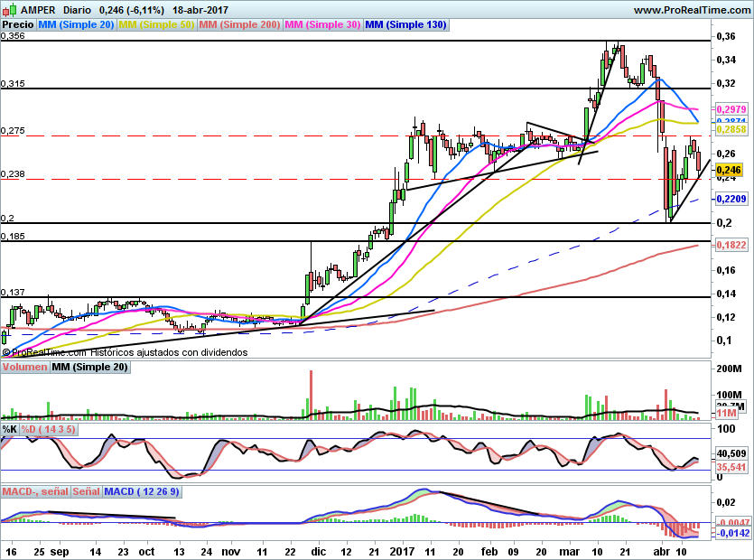Select the magenta 0,2979 moving average tag

(730, 109)
